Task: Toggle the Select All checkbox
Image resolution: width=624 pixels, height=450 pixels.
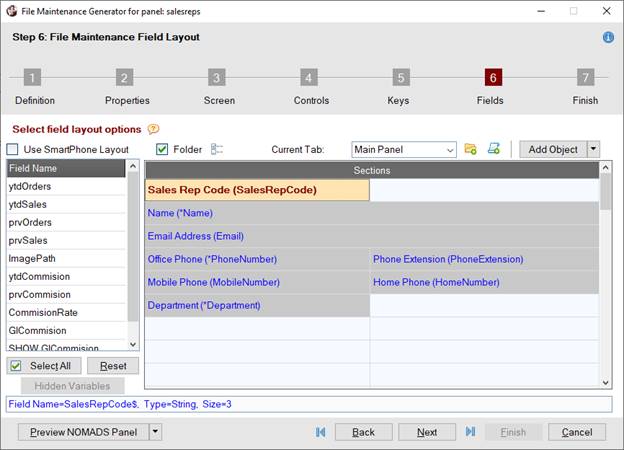Action: pyautogui.click(x=15, y=366)
